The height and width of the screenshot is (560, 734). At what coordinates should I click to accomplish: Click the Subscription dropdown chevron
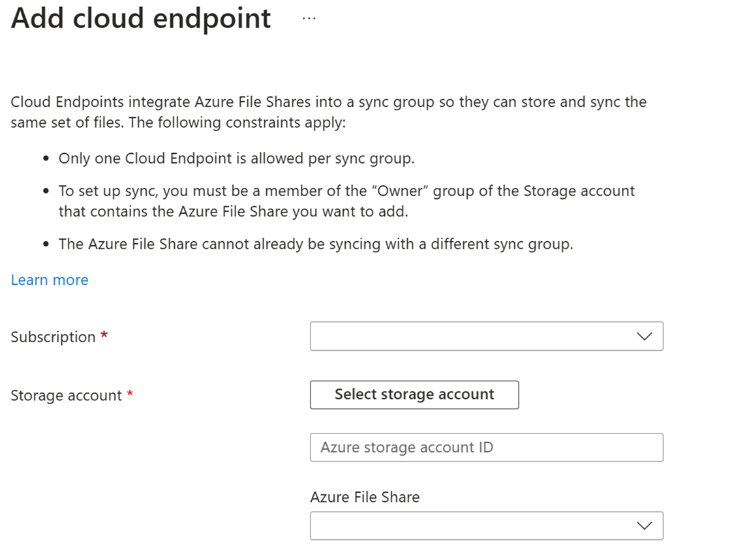[645, 336]
